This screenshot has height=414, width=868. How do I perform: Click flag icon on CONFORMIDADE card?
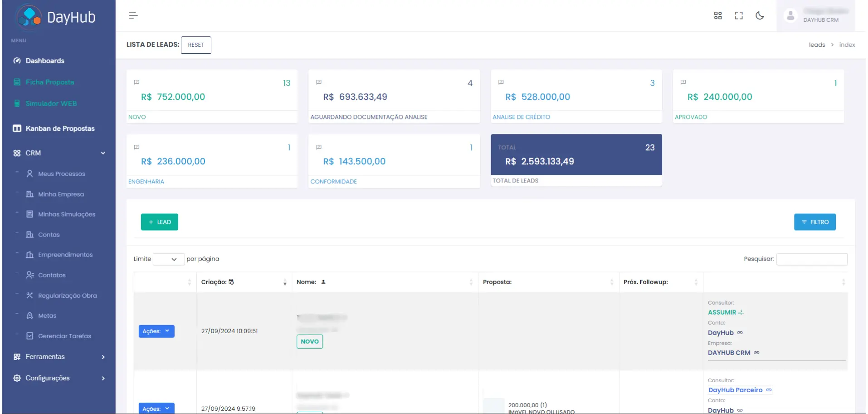pyautogui.click(x=319, y=147)
